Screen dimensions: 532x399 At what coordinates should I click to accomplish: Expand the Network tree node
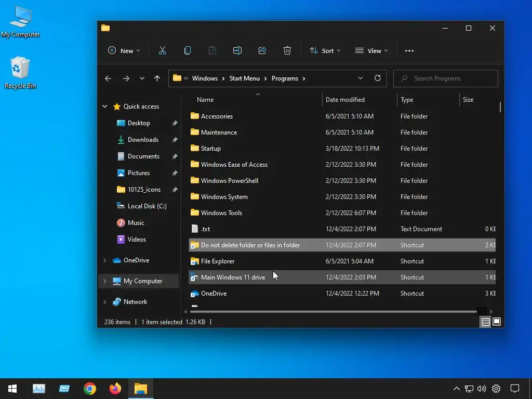(x=105, y=302)
